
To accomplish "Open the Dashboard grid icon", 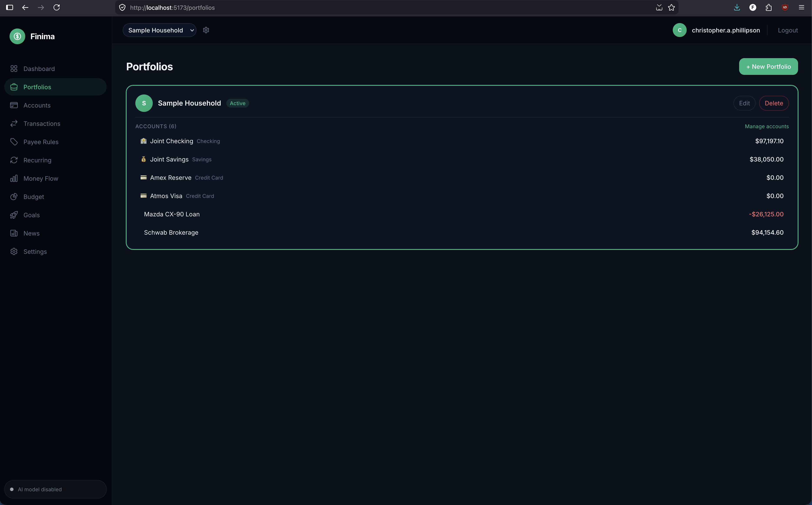I will point(14,69).
